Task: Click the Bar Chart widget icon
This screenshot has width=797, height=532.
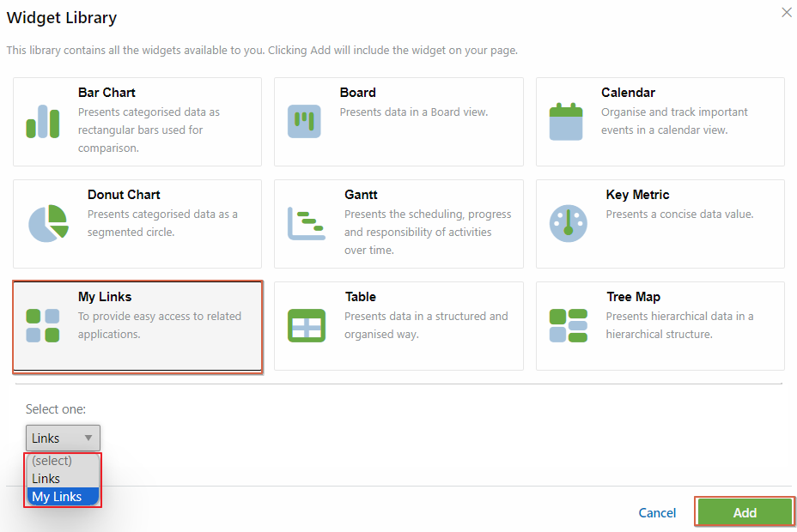Action: click(43, 121)
